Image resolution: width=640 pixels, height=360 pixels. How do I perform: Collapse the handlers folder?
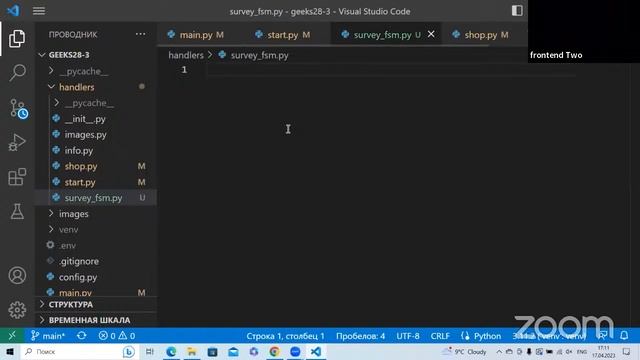[96, 87]
